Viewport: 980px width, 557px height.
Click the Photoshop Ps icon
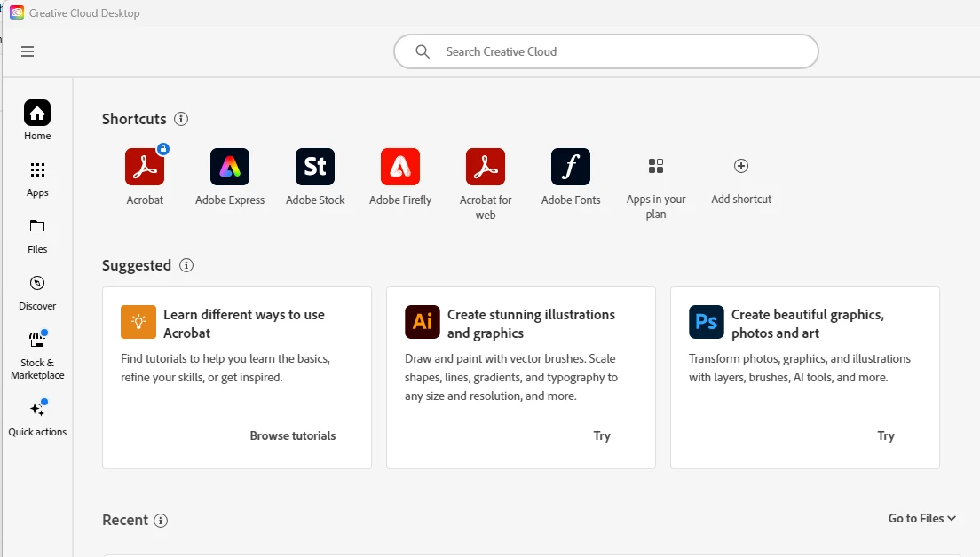pyautogui.click(x=707, y=322)
